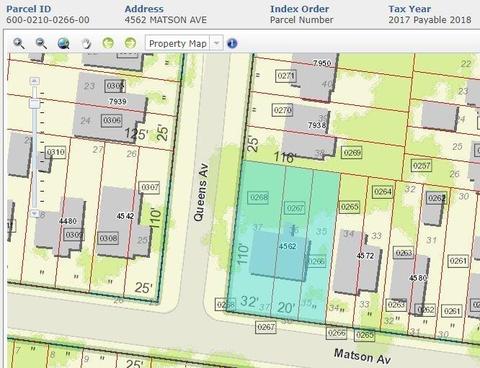Screen dimensions: 480x368
Task: Click the Address header label
Action: pos(144,9)
